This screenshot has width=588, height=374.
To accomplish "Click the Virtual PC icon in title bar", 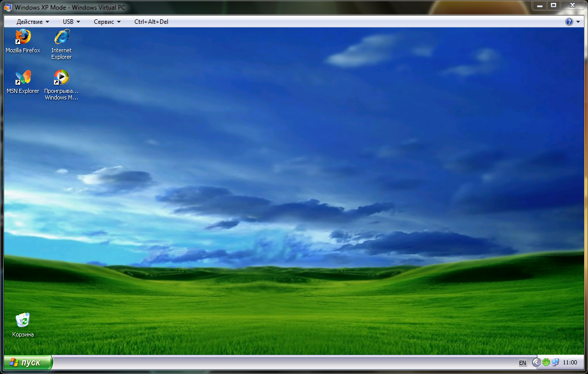I will 8,7.
